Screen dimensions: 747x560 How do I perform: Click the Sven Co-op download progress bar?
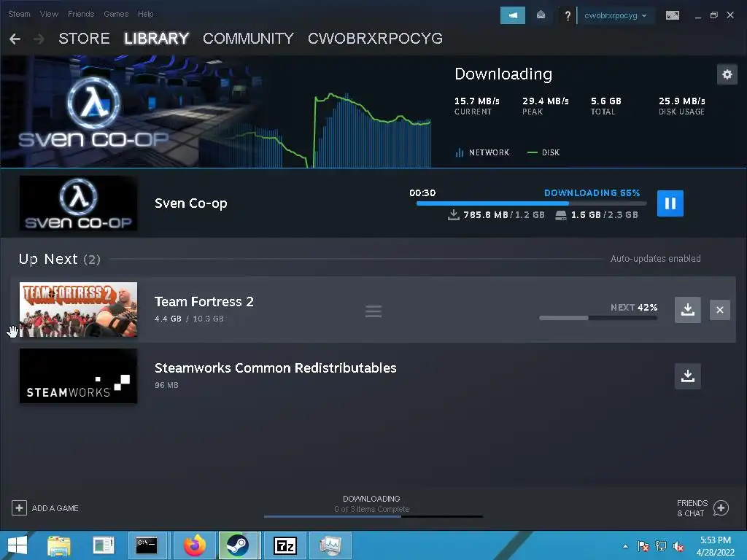531,203
